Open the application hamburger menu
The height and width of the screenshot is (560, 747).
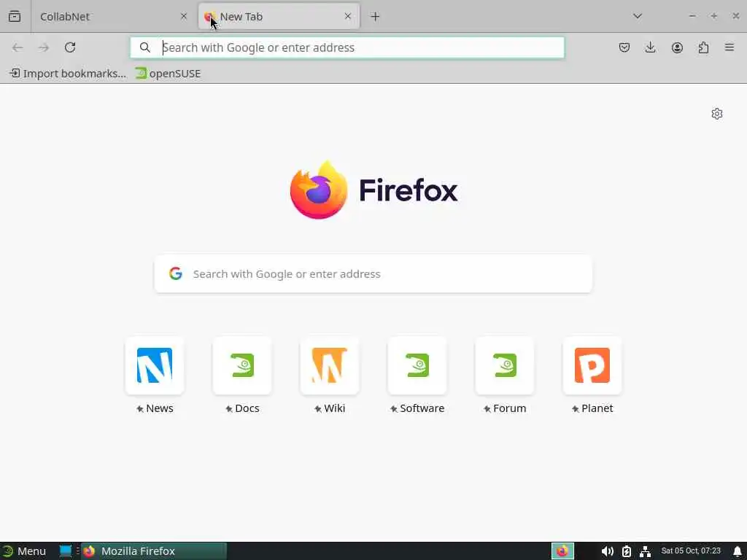tap(729, 47)
